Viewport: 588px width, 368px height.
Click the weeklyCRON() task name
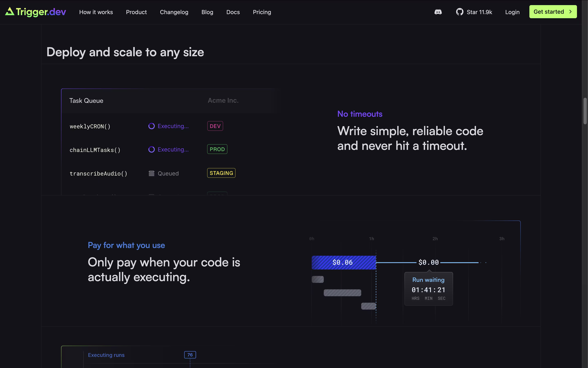point(90,126)
